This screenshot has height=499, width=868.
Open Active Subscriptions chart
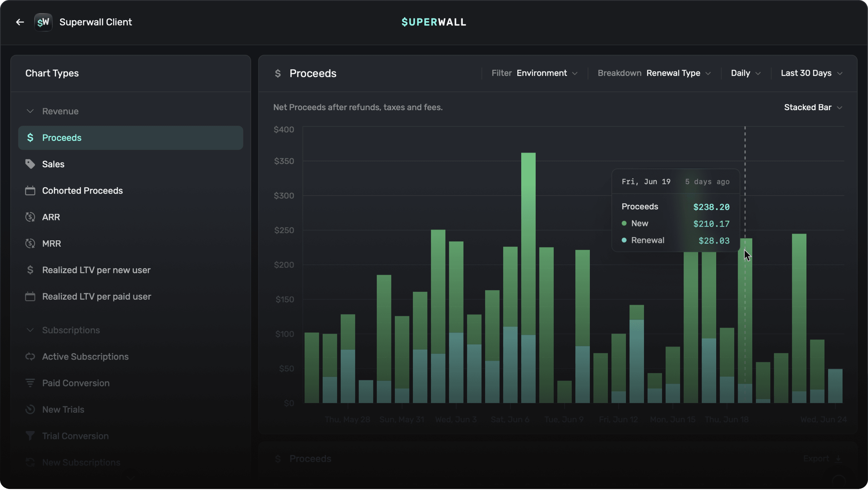click(x=131, y=357)
